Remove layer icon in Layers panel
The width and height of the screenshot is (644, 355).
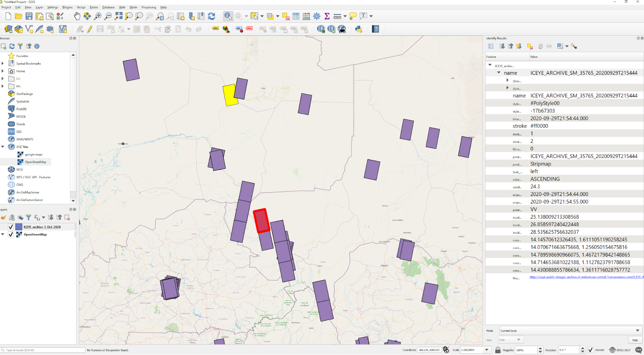tap(67, 218)
